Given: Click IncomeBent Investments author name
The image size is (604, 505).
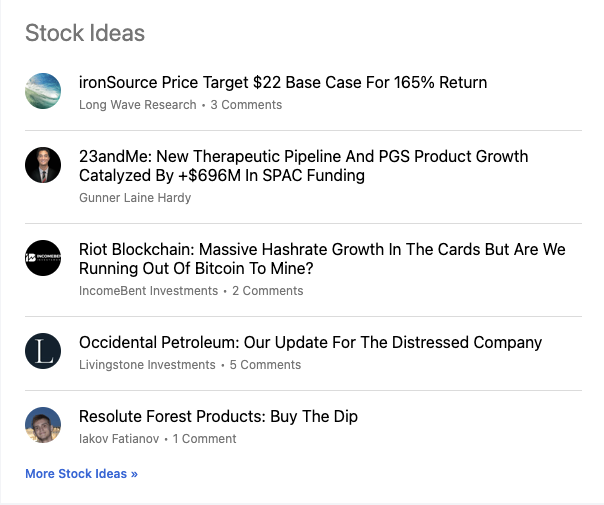Looking at the screenshot, I should [148, 291].
